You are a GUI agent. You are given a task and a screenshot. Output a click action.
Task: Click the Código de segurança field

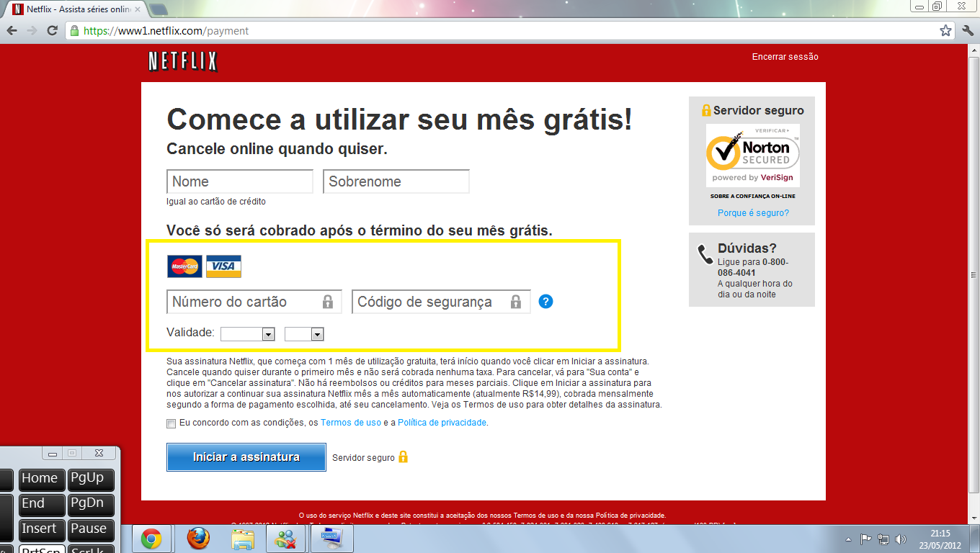point(441,302)
